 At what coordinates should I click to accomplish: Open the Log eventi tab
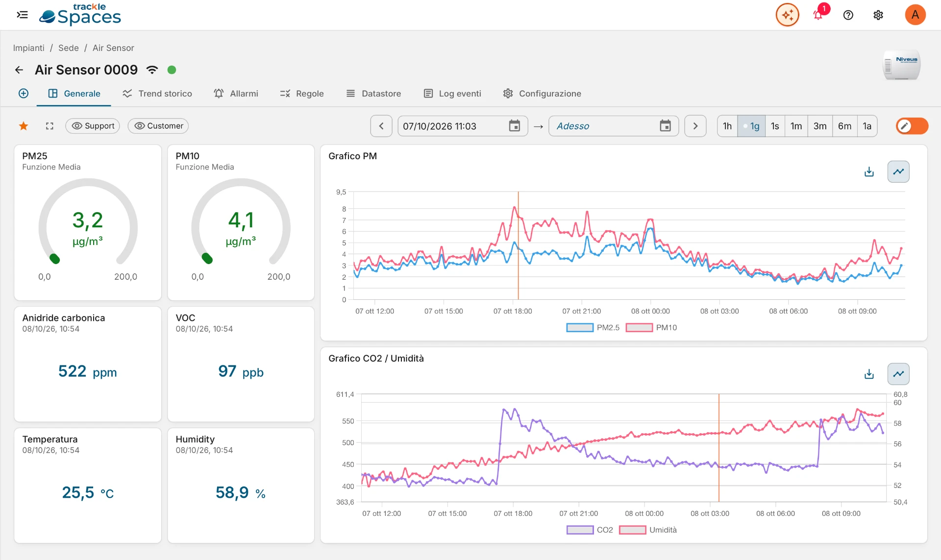pyautogui.click(x=452, y=94)
